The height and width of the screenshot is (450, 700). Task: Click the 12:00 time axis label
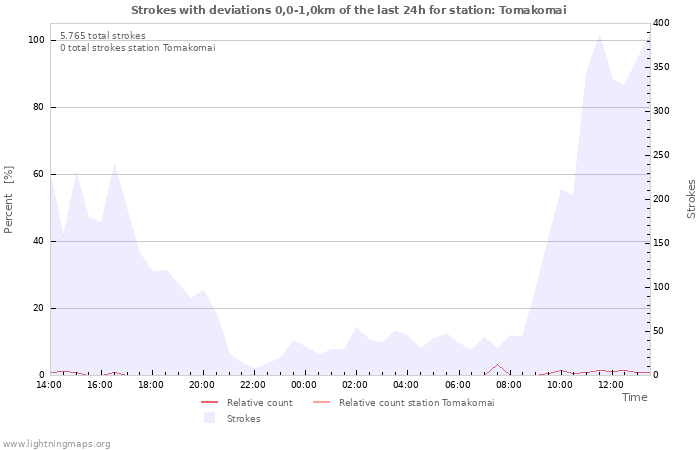pos(610,385)
